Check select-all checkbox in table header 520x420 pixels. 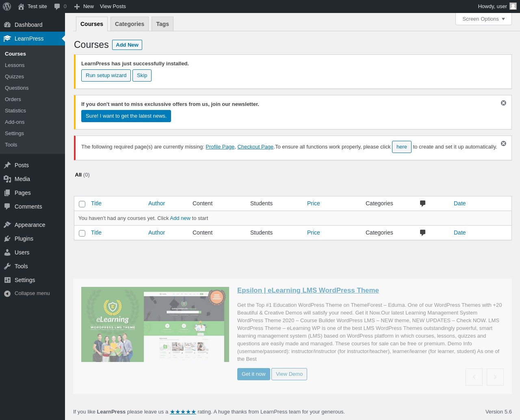tap(82, 204)
